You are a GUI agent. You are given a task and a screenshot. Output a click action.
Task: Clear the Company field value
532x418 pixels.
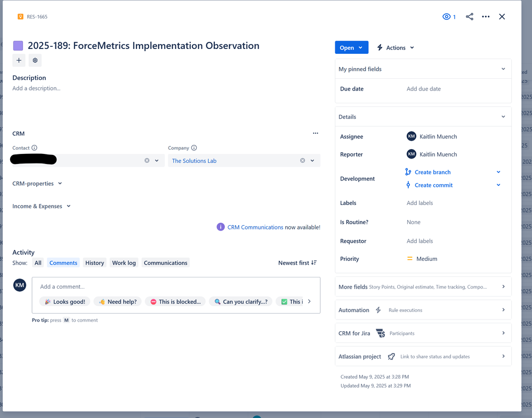pyautogui.click(x=302, y=161)
